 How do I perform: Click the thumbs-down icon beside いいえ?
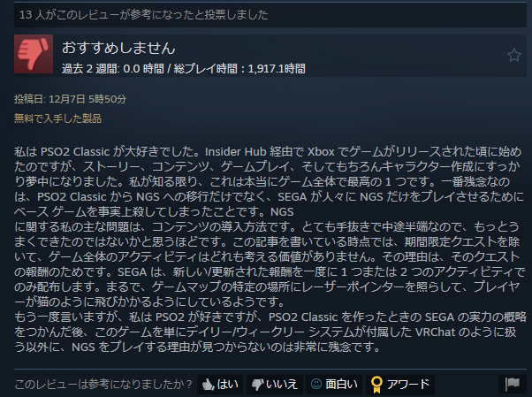(x=257, y=385)
